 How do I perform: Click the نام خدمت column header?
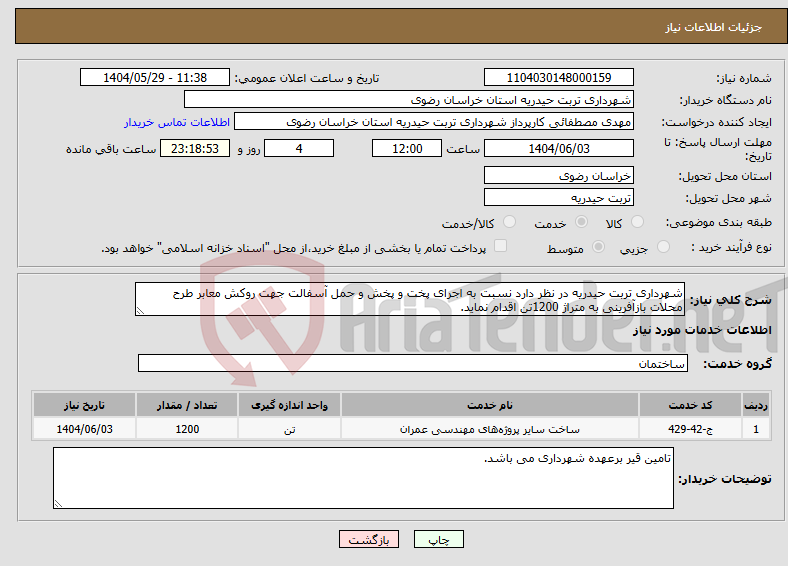[x=489, y=405]
